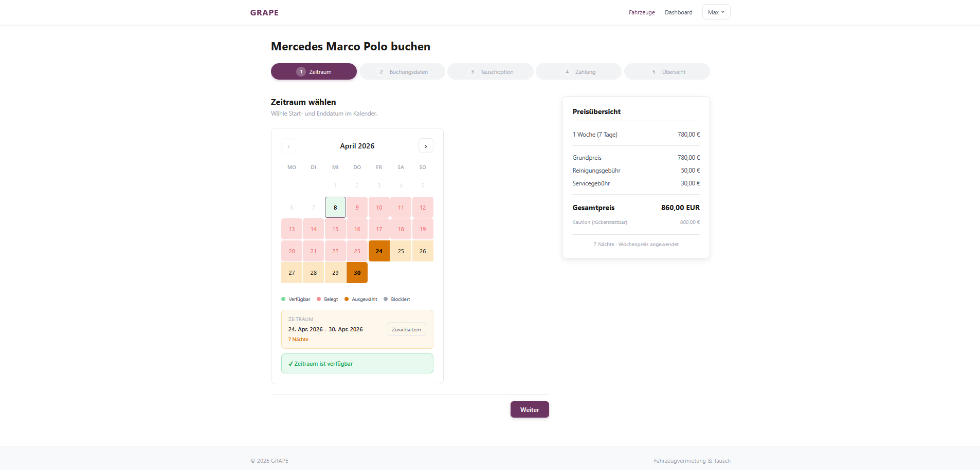Select end date April 30
Viewport: 980px width, 470px height.
tap(357, 273)
